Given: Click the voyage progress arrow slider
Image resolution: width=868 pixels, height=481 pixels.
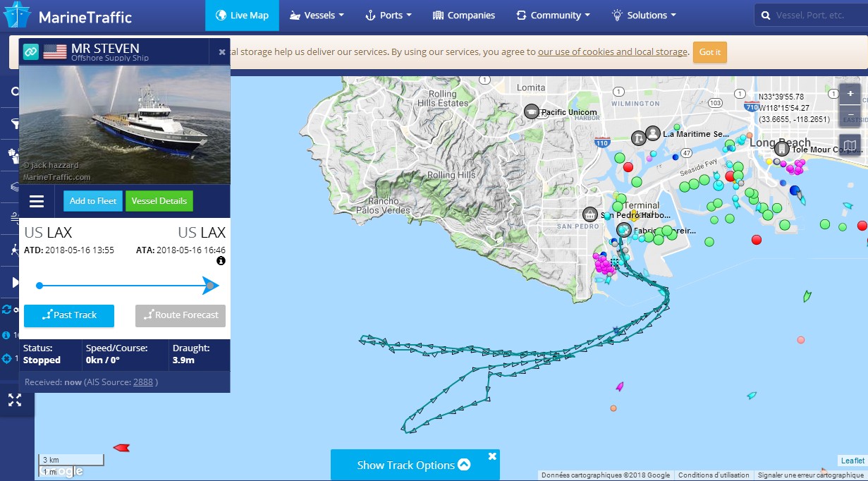Looking at the screenshot, I should click(x=210, y=286).
